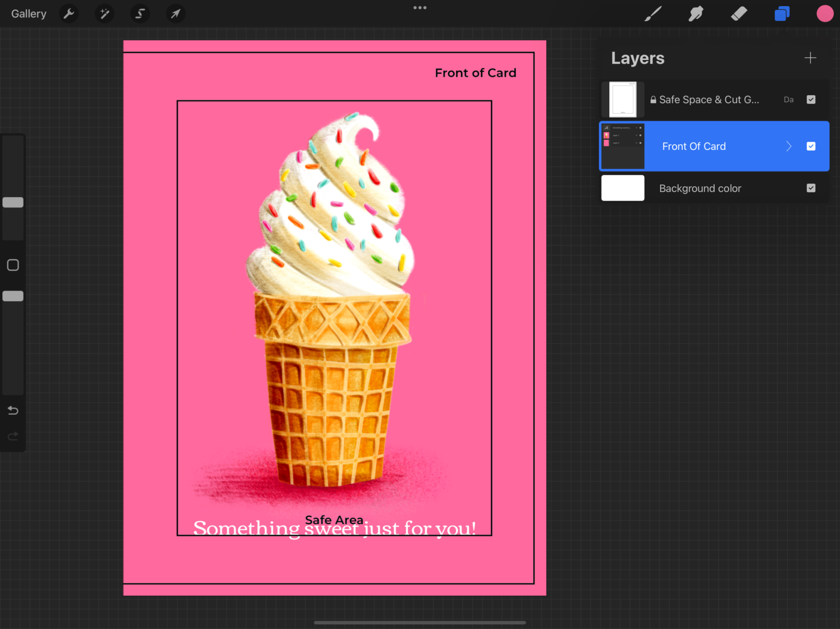
Task: Open the Actions menu wrench
Action: [68, 13]
